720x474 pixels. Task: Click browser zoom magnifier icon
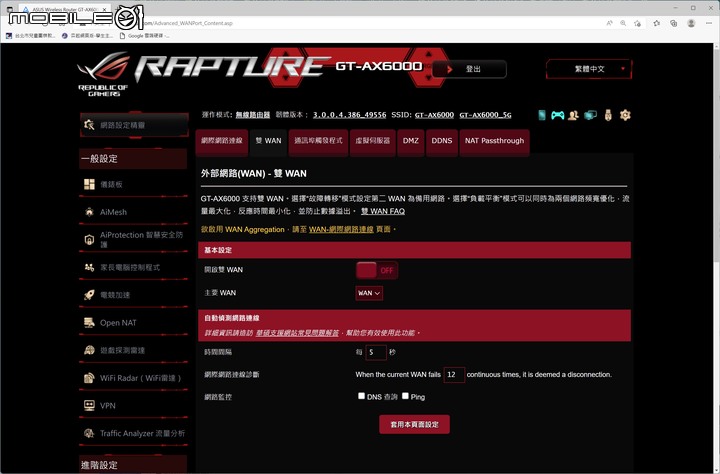click(623, 23)
